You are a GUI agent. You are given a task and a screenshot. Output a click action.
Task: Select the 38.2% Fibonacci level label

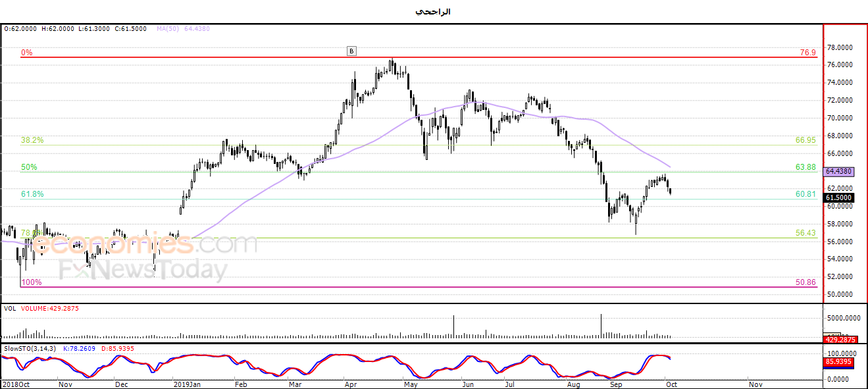(33, 140)
